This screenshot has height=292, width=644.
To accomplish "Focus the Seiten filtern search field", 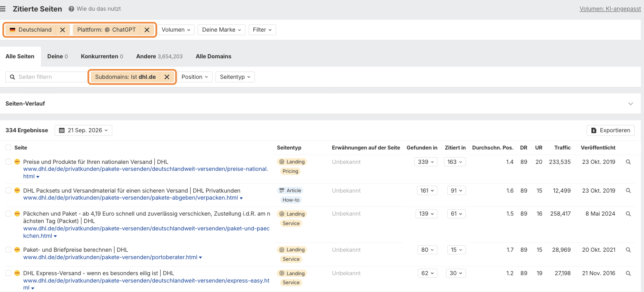I will click(x=46, y=77).
